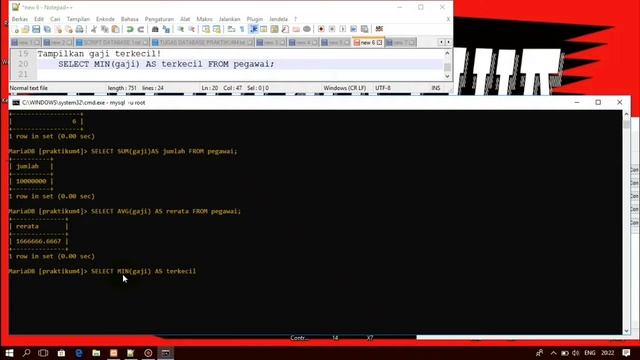This screenshot has height=360, width=640.
Task: Open the Berkas menu
Action: [x=20, y=19]
